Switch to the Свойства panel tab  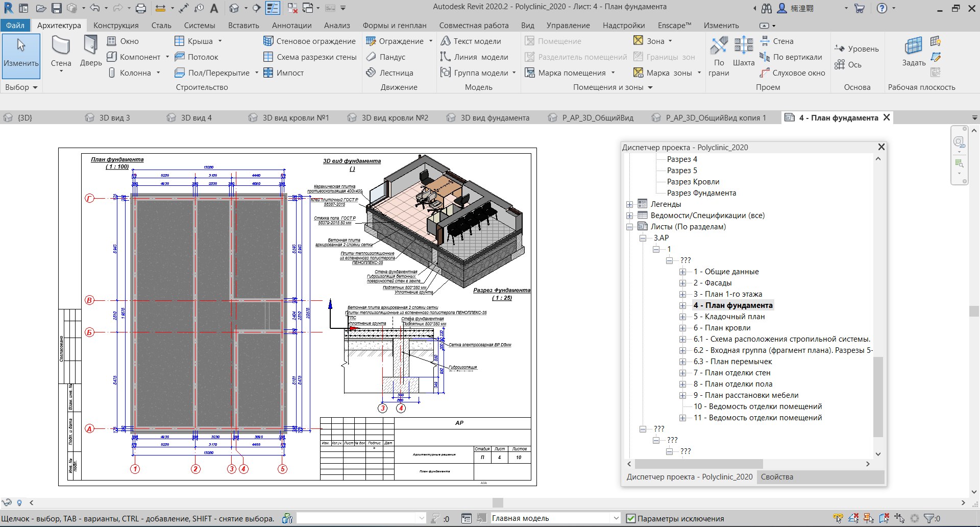click(777, 477)
